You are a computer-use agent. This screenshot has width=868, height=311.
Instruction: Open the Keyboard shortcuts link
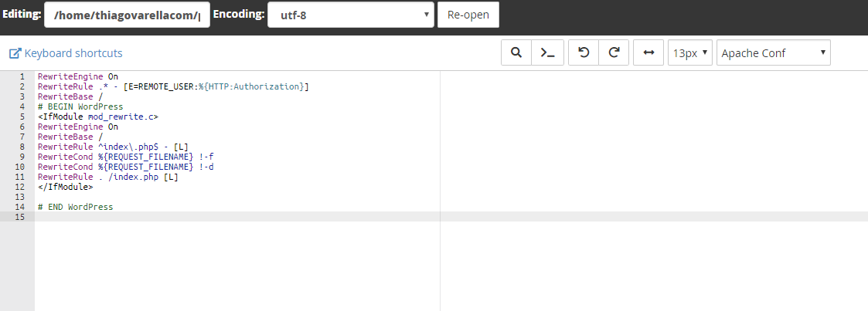(x=73, y=53)
